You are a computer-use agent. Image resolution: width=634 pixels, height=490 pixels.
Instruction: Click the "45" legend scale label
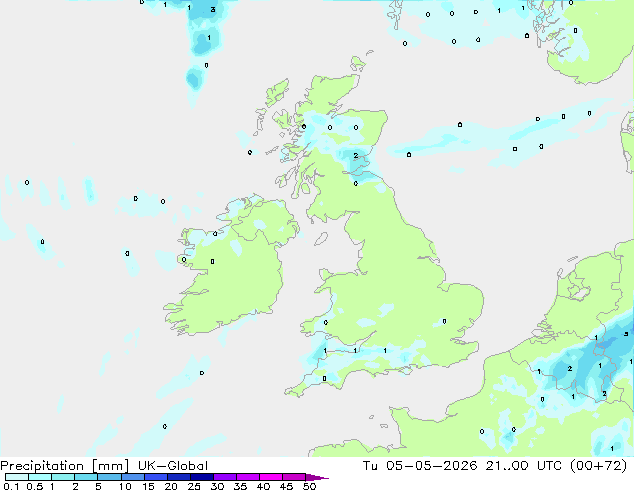tap(286, 486)
